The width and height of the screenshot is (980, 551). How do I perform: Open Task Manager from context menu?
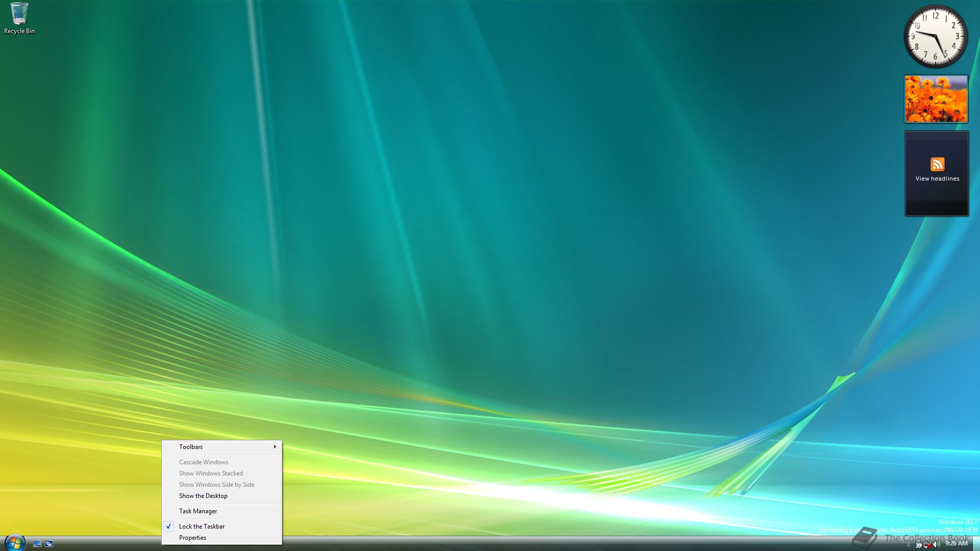222,511
